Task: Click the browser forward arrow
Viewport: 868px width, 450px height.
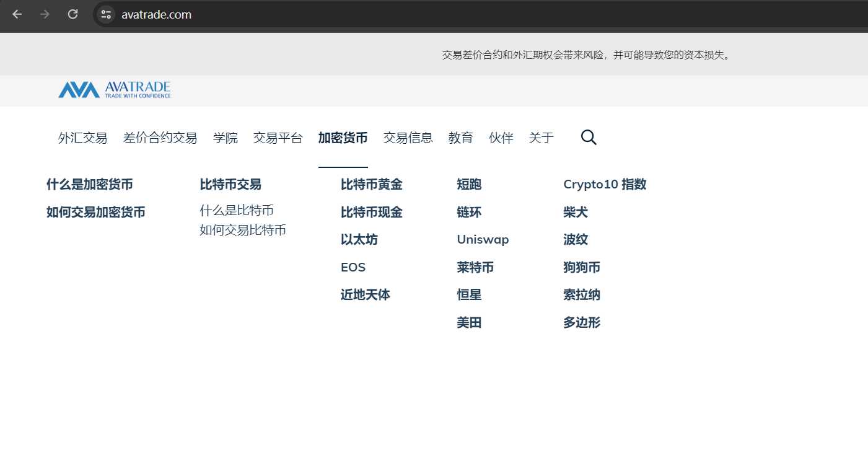Action: click(45, 14)
